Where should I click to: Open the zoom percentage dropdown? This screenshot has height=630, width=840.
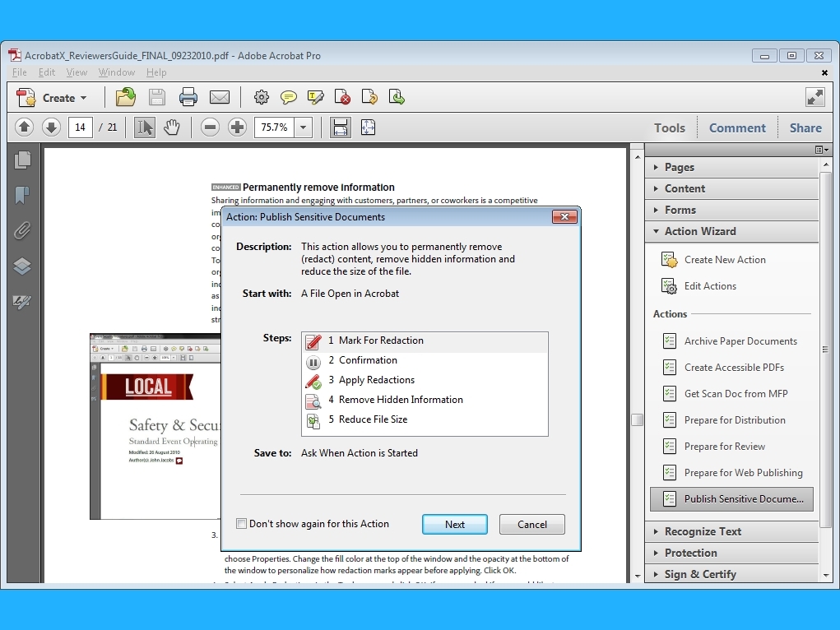pyautogui.click(x=303, y=127)
